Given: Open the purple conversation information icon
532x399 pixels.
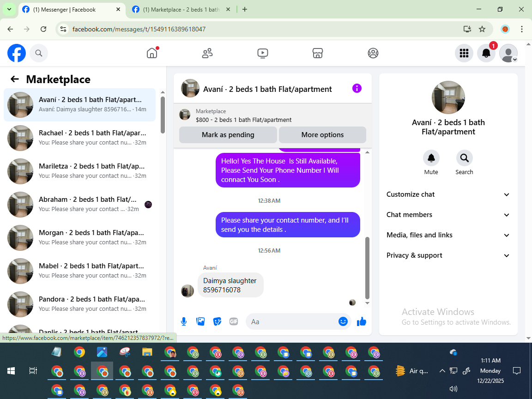Looking at the screenshot, I should (357, 89).
